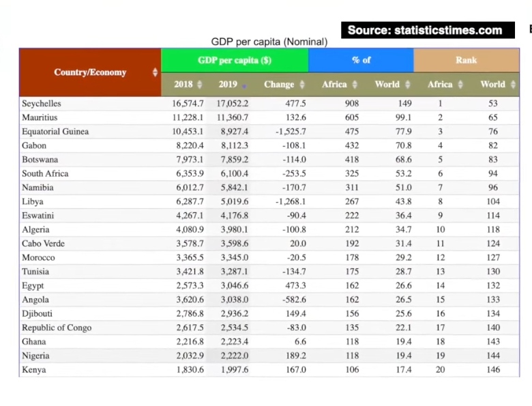Click Kenya world rank 146
This screenshot has width=532, height=406.
click(x=493, y=370)
